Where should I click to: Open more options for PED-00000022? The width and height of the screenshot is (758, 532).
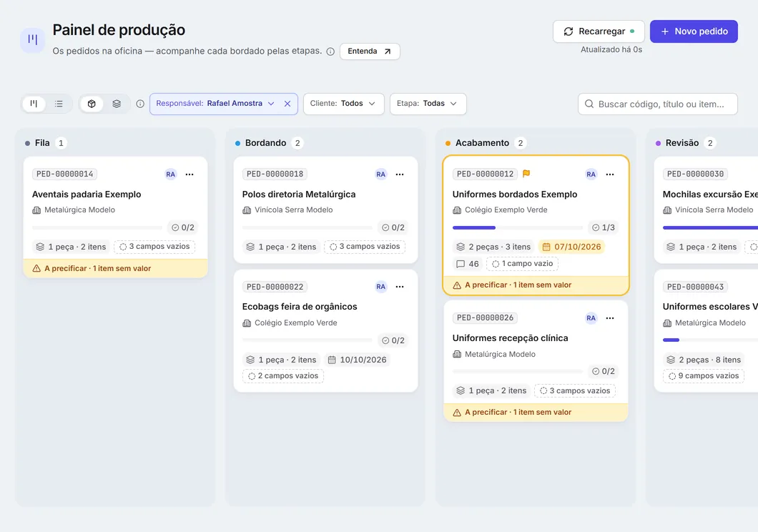[x=400, y=287]
